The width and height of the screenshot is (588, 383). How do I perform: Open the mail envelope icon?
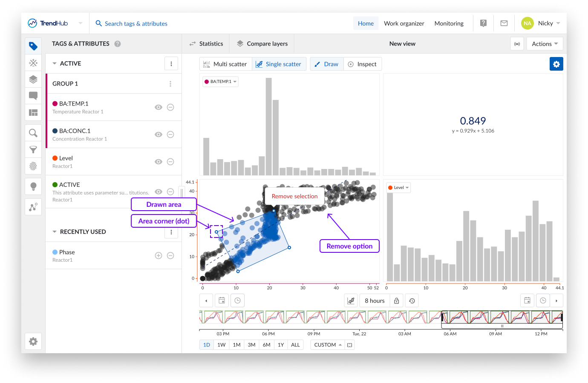504,23
